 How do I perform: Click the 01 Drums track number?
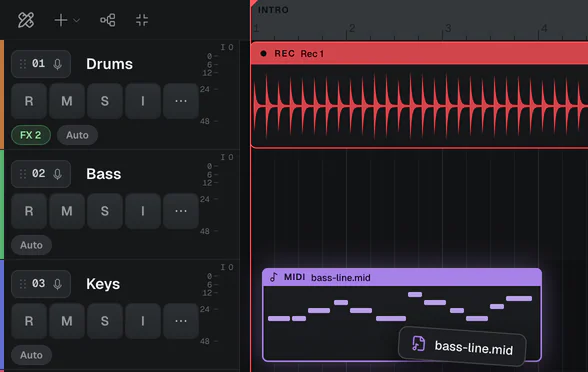(x=38, y=64)
